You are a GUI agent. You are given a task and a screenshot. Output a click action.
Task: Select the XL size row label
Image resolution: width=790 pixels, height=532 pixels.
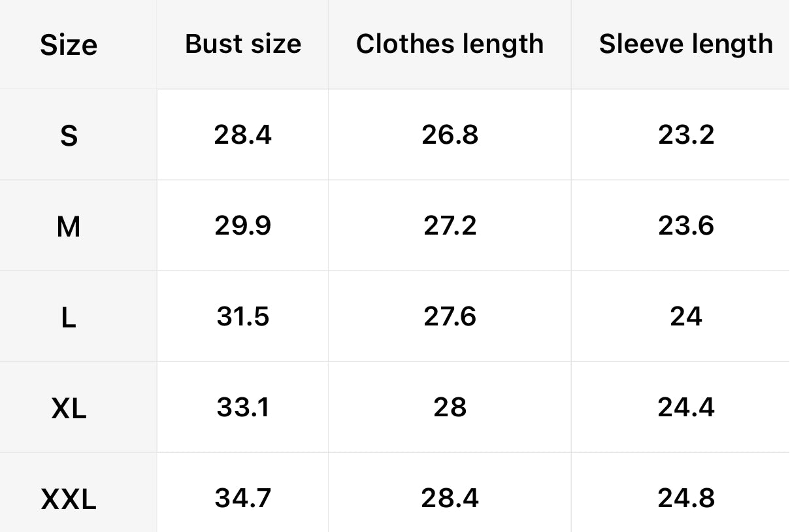[69, 408]
